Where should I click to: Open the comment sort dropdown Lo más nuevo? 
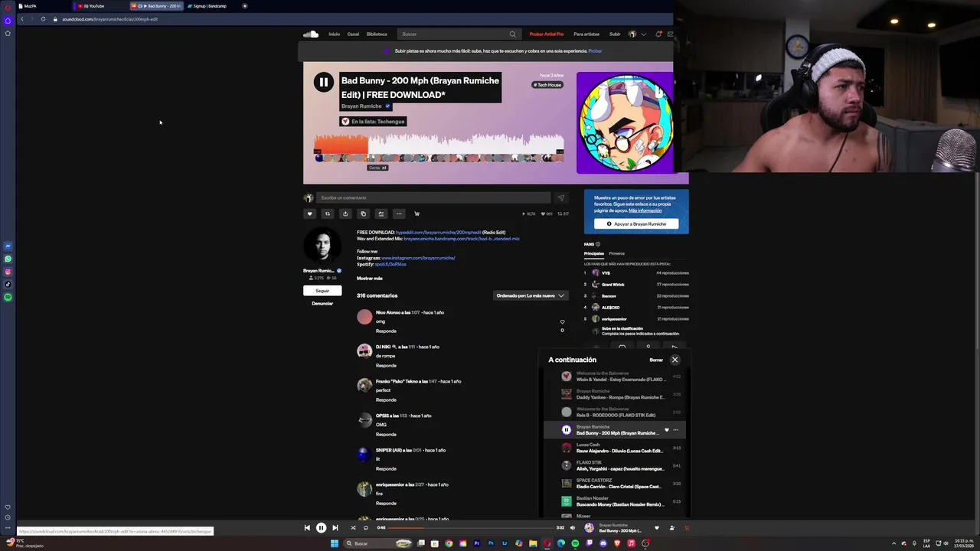click(x=530, y=295)
